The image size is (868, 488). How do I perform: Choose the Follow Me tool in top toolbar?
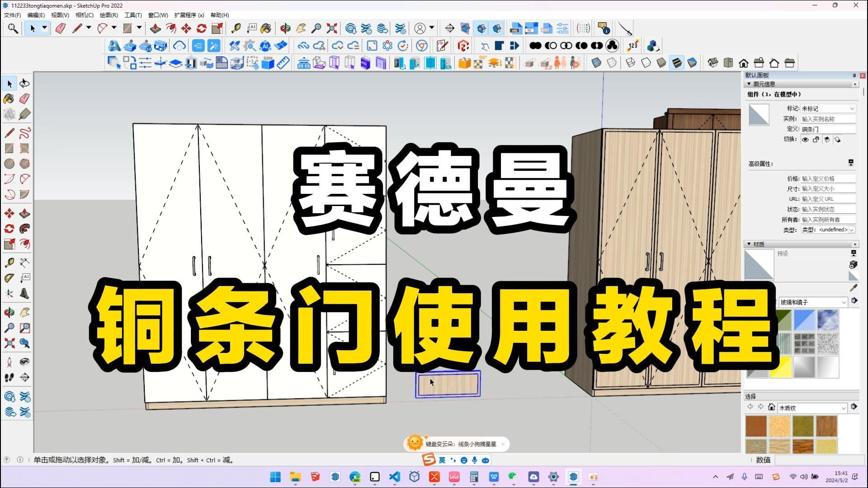click(x=171, y=28)
